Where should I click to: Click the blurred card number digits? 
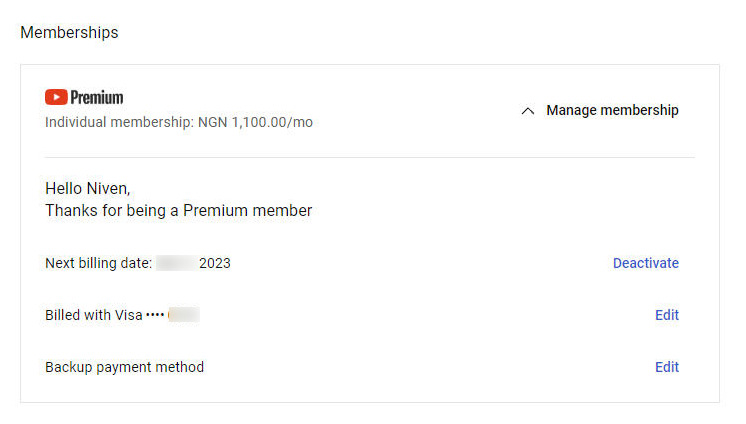[x=184, y=315]
